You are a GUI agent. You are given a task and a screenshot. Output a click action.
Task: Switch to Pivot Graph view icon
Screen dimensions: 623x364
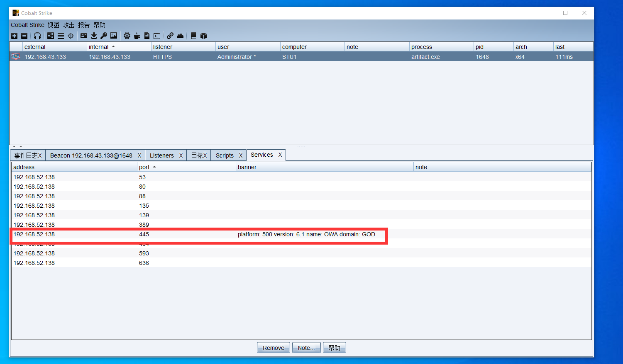(51, 36)
